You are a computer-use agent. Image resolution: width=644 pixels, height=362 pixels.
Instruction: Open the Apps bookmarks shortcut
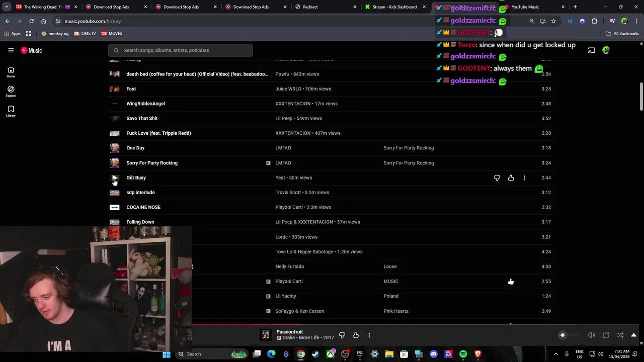coord(12,34)
